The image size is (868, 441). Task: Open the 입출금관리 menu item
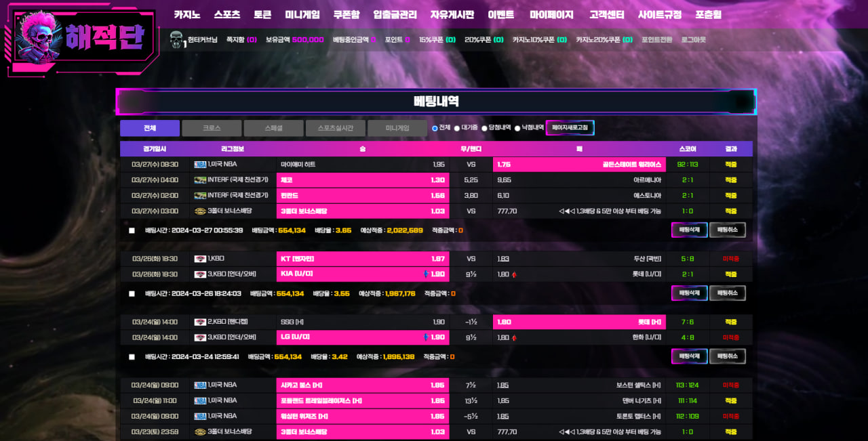tap(395, 14)
